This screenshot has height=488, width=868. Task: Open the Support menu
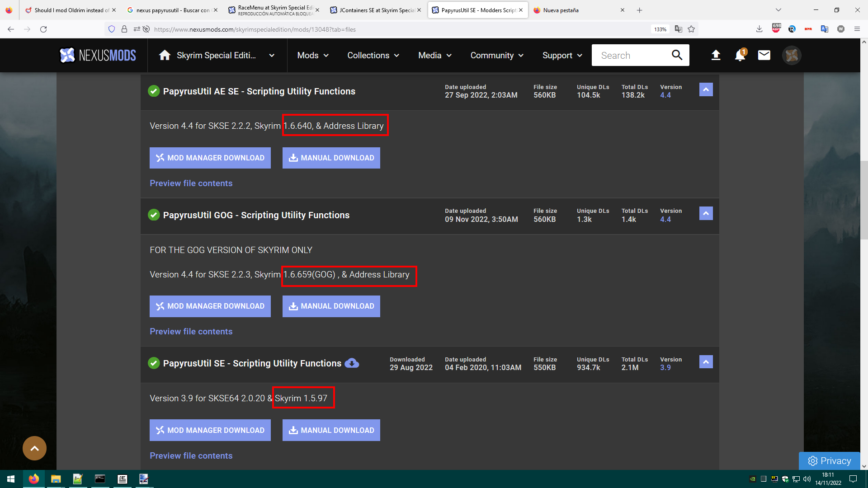(562, 55)
